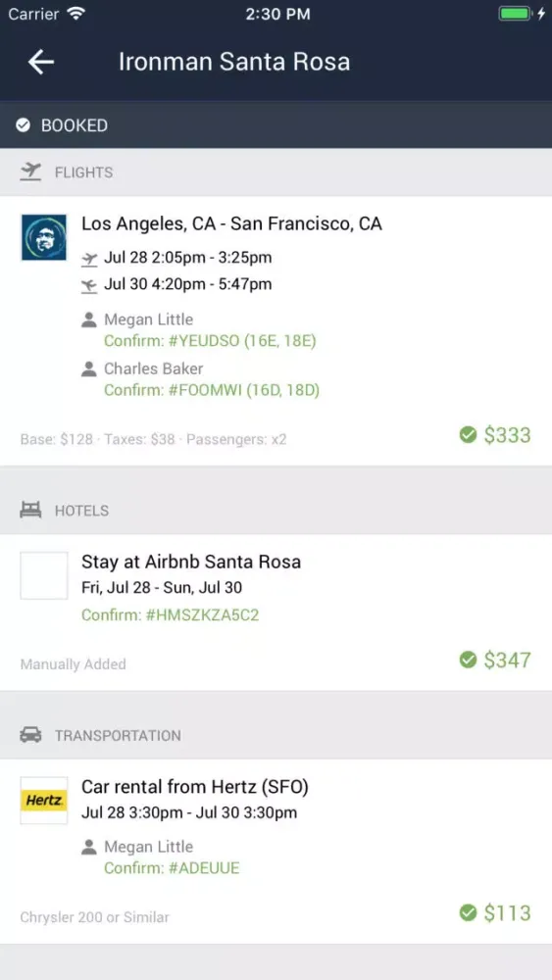Viewport: 552px width, 980px height.
Task: Open Car rental from Hertz (SFO) entry
Action: pos(276,852)
